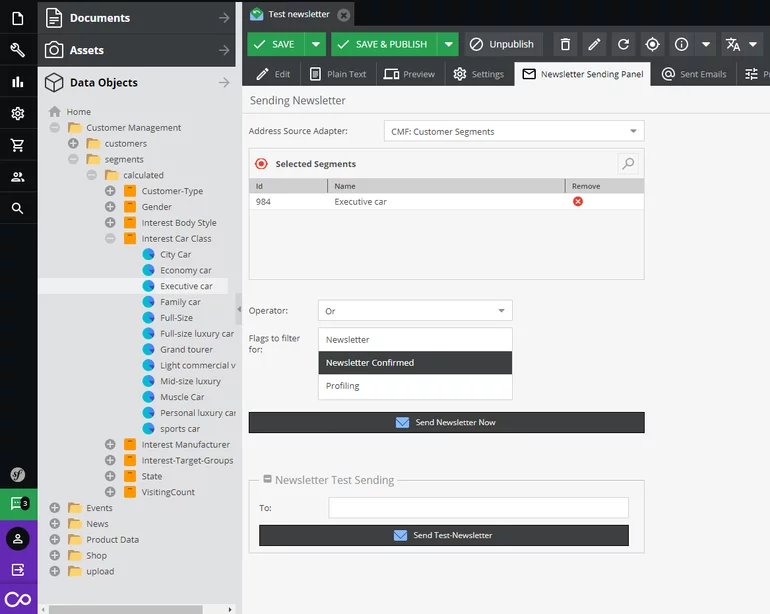
Task: Click the tree horizontal scrollbar
Action: point(125,610)
